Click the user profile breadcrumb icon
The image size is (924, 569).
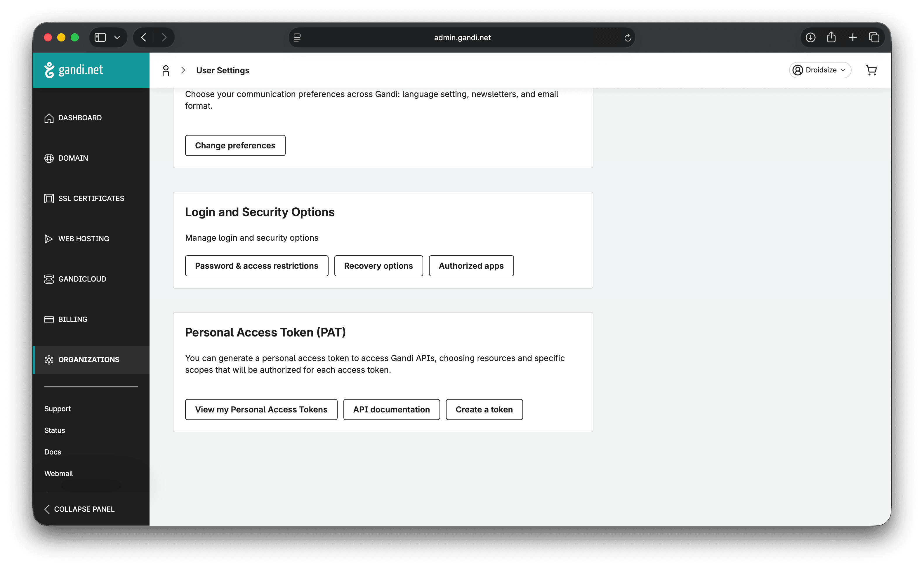[x=166, y=70]
